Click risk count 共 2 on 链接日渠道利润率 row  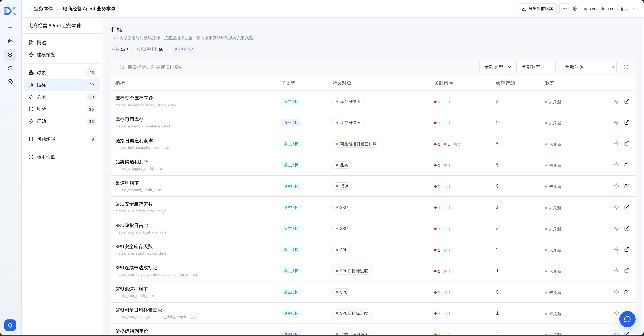[457, 144]
